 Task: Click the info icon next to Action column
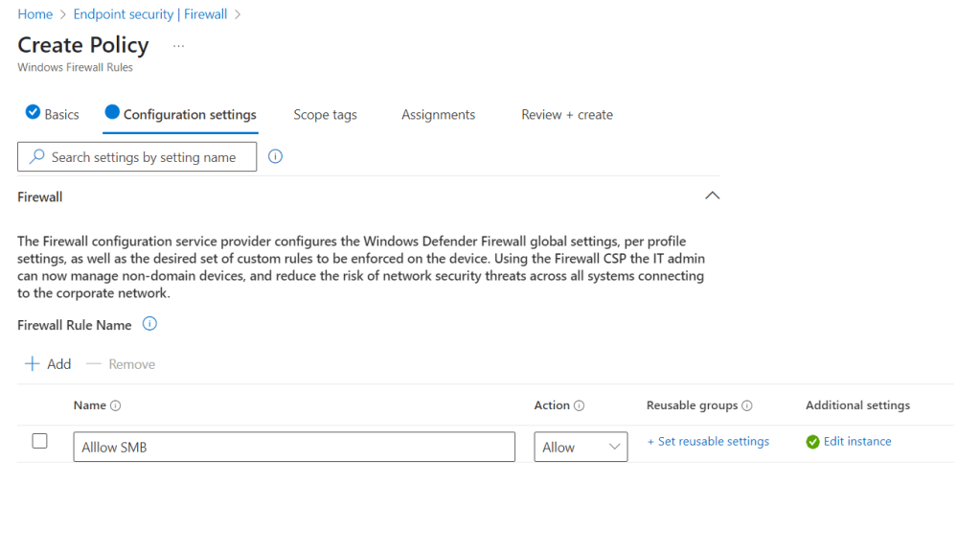(580, 405)
